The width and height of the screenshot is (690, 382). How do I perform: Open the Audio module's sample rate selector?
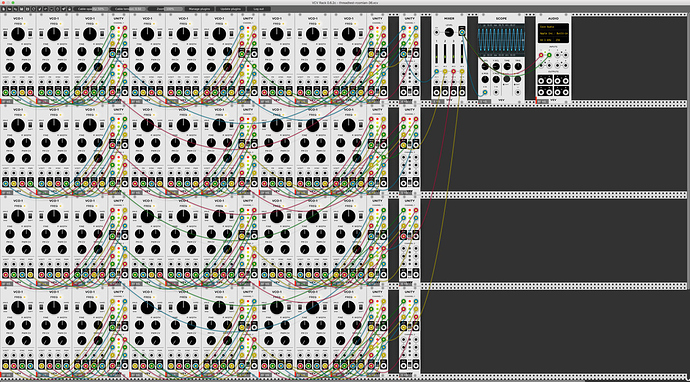click(546, 40)
